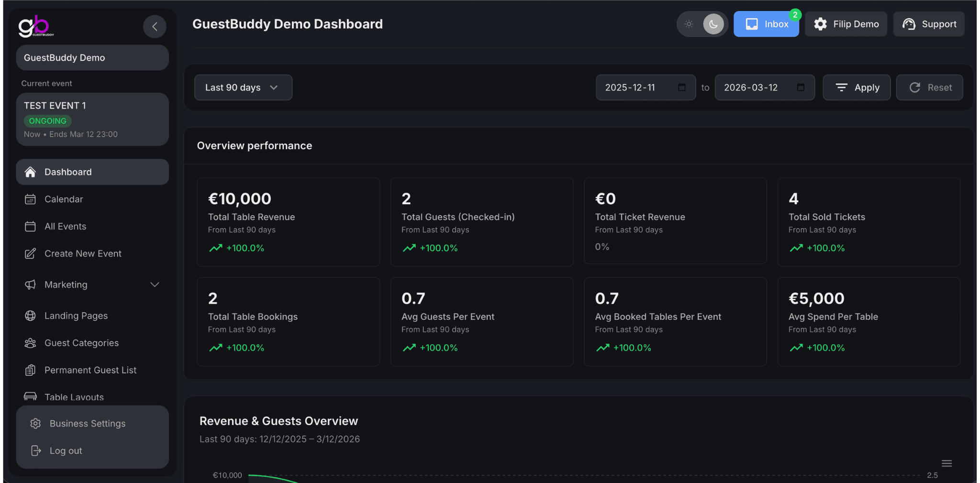Click the Create New Event pencil icon
Screen dimensions: 980x483
(30, 253)
